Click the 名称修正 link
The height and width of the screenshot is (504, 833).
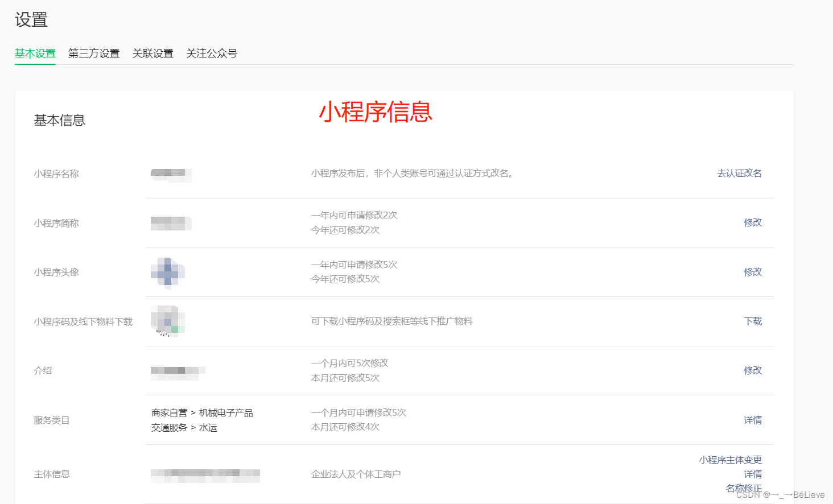[x=744, y=488]
